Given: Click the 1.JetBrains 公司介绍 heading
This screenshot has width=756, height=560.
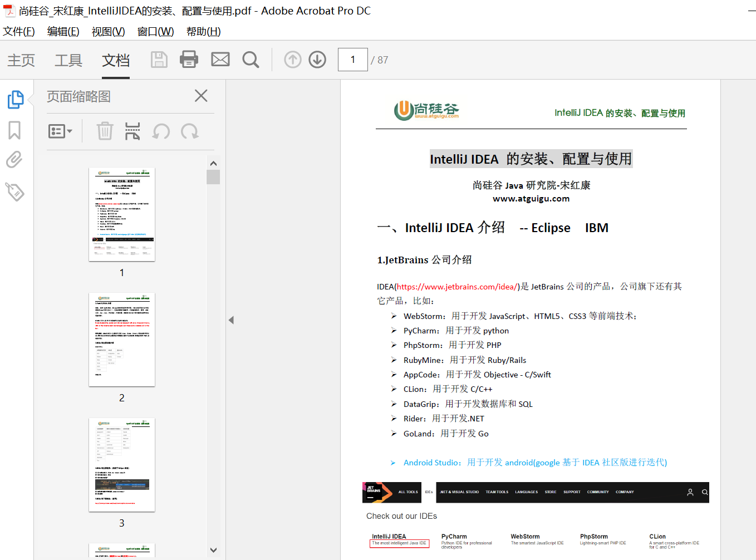Looking at the screenshot, I should click(x=424, y=260).
